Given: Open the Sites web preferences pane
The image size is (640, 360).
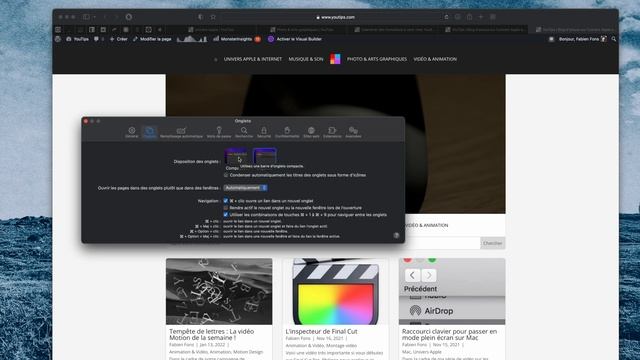Looking at the screenshot, I should point(311,132).
